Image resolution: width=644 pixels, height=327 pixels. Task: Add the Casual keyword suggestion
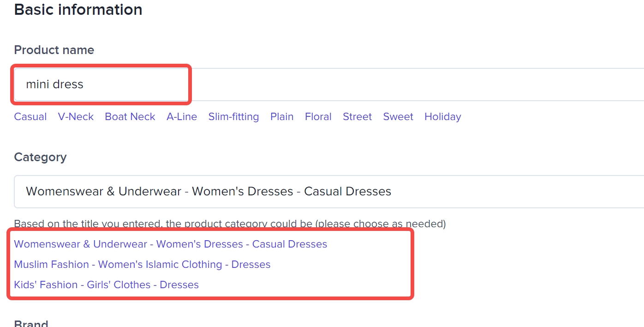[x=30, y=117]
